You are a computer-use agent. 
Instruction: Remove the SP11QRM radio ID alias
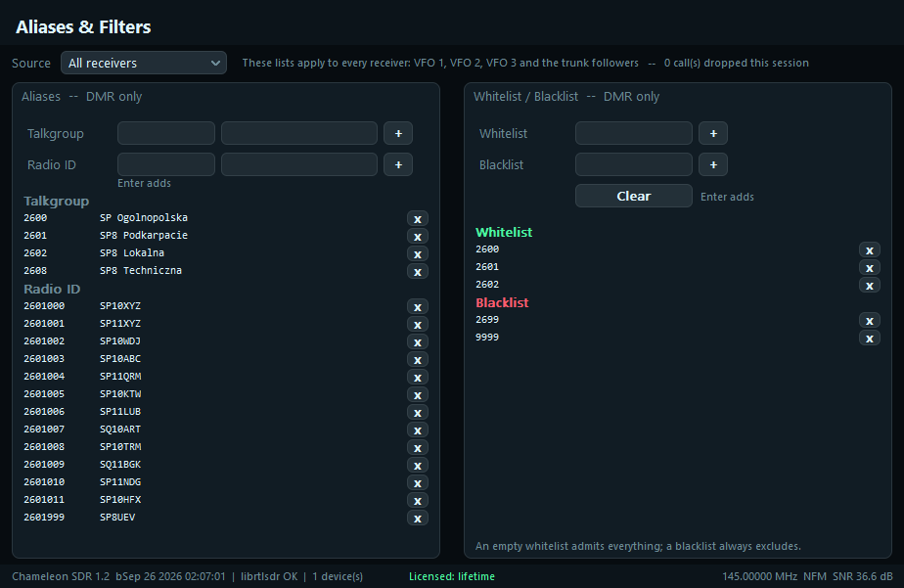418,377
